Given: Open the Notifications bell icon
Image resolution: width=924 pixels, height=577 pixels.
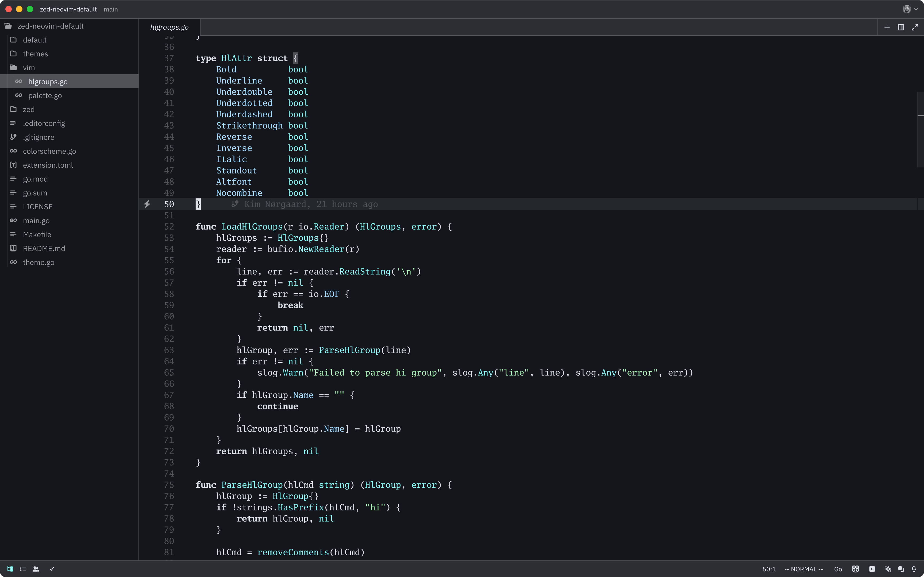Looking at the screenshot, I should 914,569.
